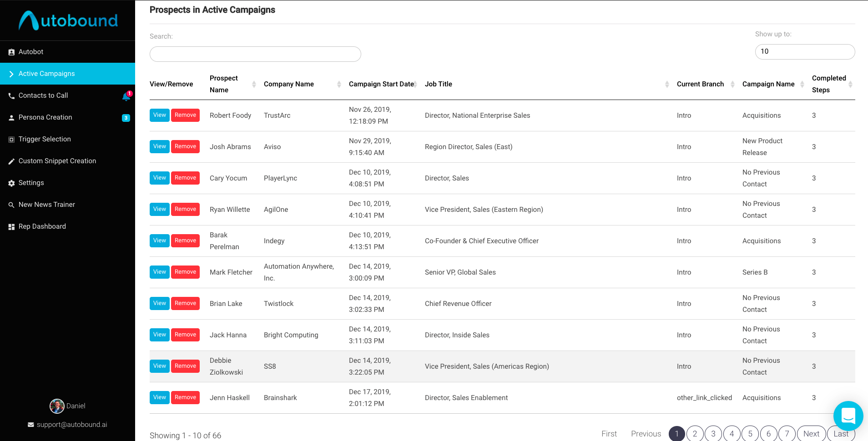Email support@autobound.ai link
The height and width of the screenshot is (441, 868).
(x=72, y=425)
